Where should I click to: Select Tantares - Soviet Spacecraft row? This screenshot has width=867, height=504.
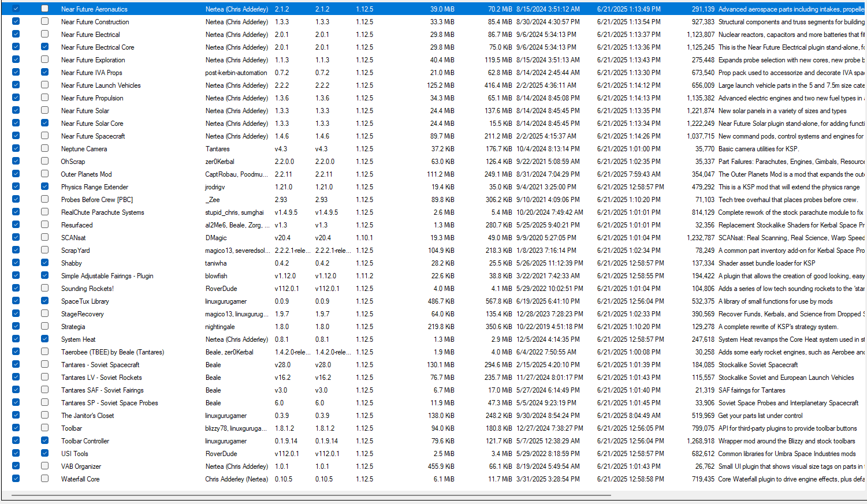tap(433, 365)
